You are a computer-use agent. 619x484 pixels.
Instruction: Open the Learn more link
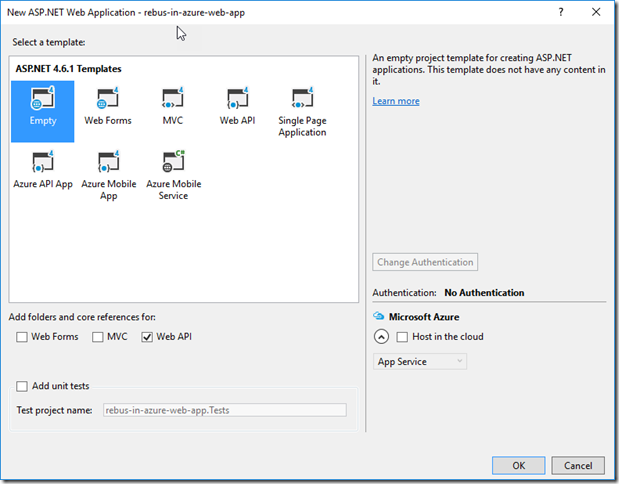(396, 101)
